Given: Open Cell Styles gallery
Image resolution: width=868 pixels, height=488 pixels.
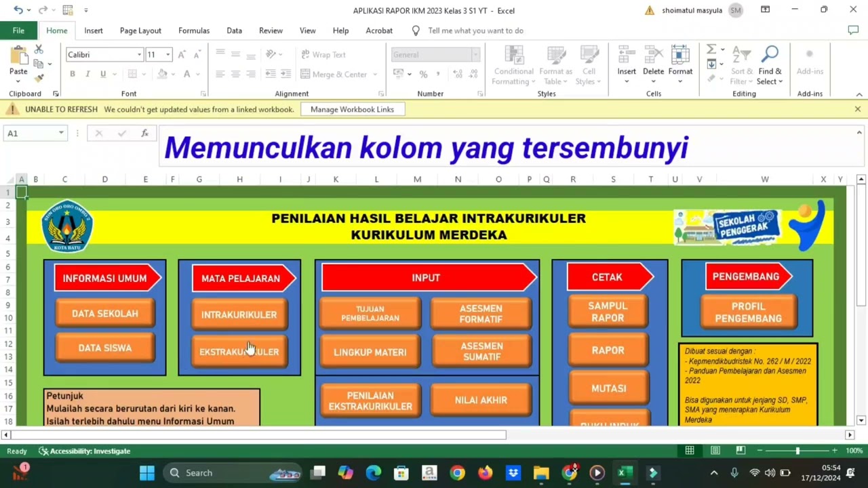Looking at the screenshot, I should tap(589, 66).
